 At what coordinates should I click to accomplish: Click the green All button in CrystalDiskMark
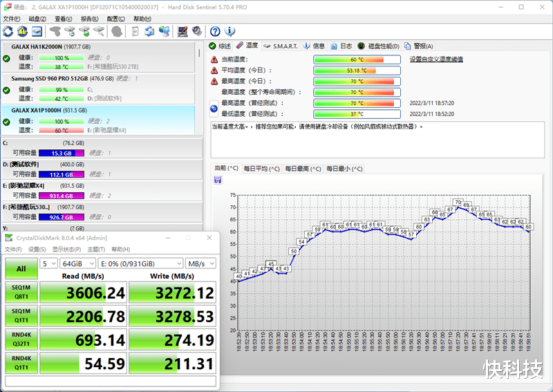[21, 268]
